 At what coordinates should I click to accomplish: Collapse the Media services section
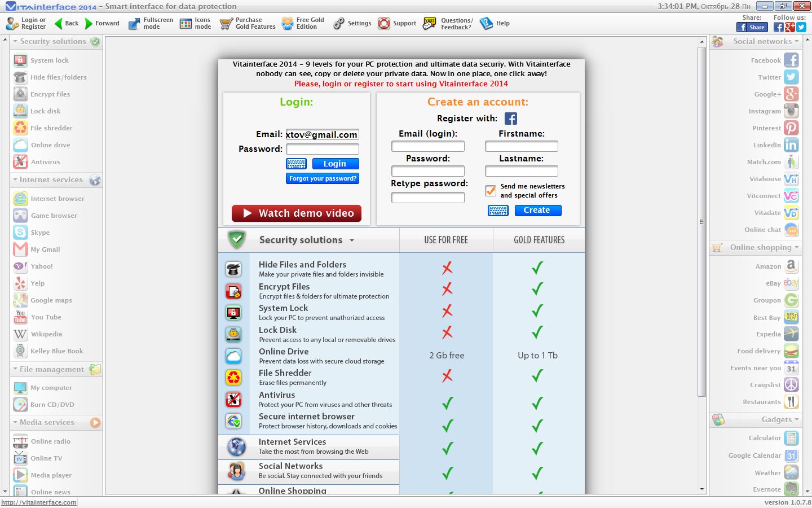[x=15, y=422]
